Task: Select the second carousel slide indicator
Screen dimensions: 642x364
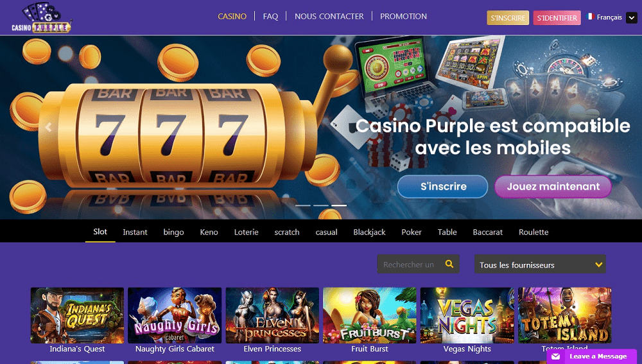Action: (321, 205)
